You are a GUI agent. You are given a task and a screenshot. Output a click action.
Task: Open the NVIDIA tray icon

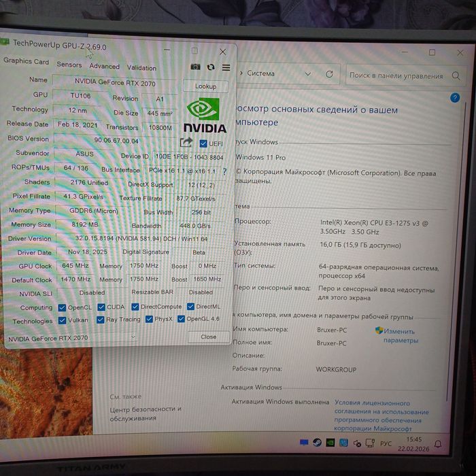(x=330, y=443)
